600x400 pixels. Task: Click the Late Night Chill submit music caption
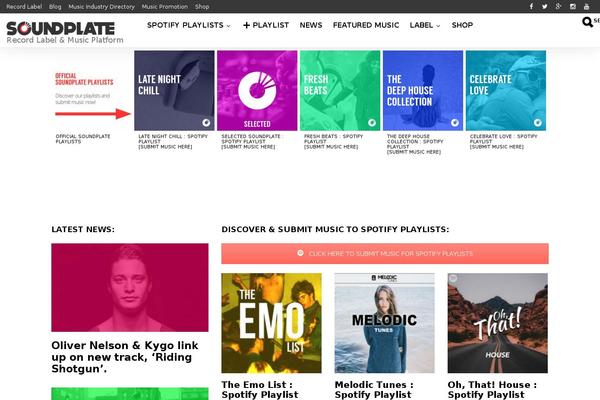pyautogui.click(x=173, y=142)
